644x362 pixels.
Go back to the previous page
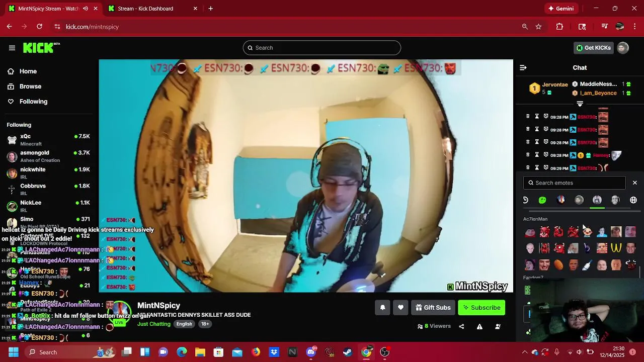(10, 27)
